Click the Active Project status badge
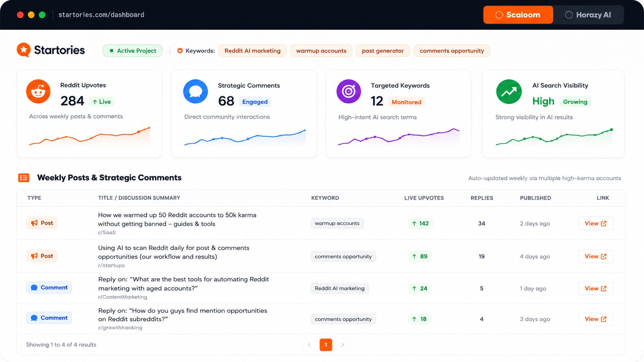Viewport: 644px width, 362px height. pos(132,51)
